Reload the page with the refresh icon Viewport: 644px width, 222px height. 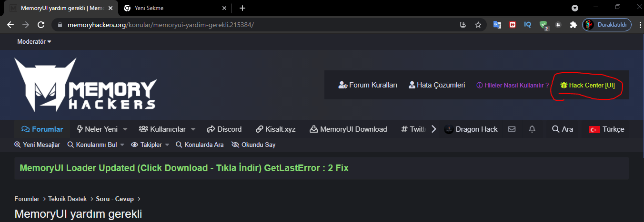coord(41,24)
